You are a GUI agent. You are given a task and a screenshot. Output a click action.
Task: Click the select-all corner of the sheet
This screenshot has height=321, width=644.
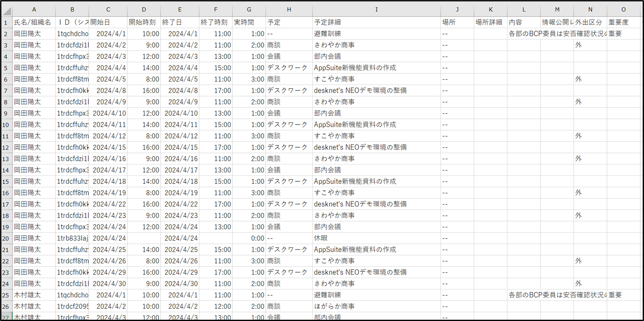pos(6,10)
